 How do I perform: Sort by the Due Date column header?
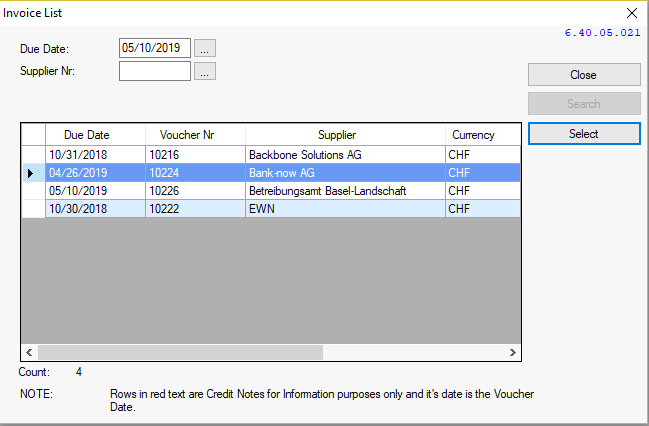click(95, 135)
